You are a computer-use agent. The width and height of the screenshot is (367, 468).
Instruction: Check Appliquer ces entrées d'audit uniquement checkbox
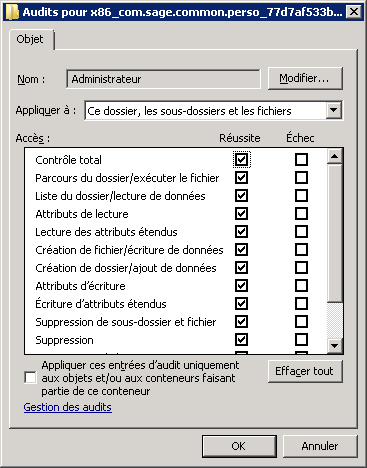(x=30, y=378)
